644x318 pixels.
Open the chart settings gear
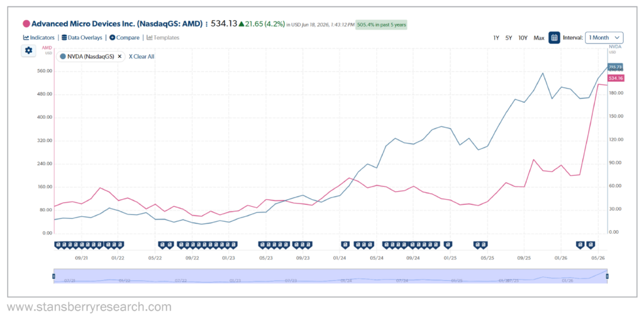tap(28, 50)
